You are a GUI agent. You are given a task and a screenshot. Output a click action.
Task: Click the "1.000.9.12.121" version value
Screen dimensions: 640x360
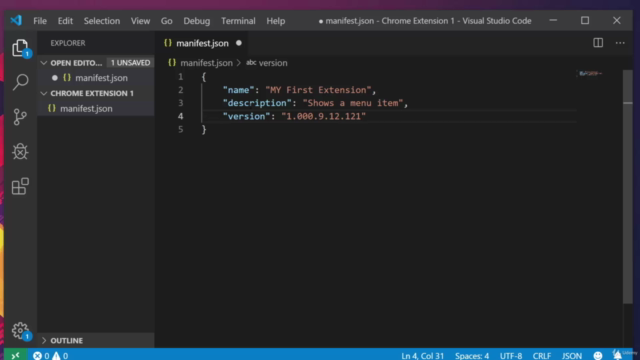point(324,116)
